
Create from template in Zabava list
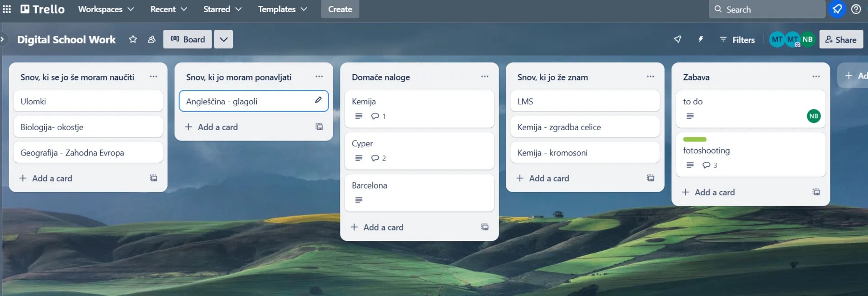click(816, 192)
